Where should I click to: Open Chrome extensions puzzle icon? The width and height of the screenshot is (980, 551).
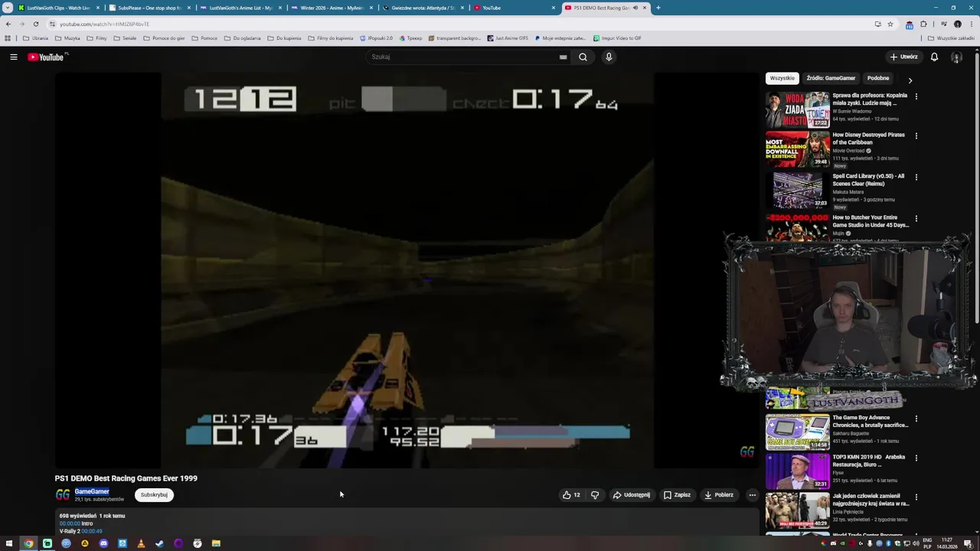[x=923, y=24]
